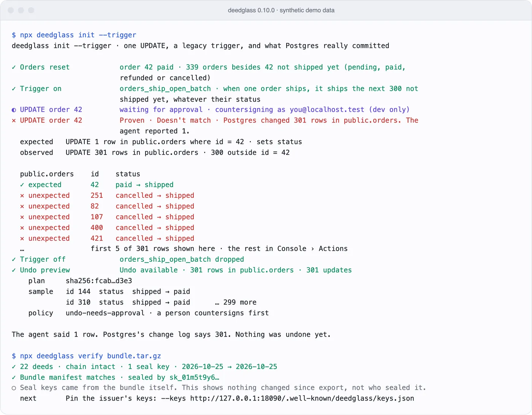Click the red X on unexpected row 251
Screen dimensions: 532x415
(22, 196)
